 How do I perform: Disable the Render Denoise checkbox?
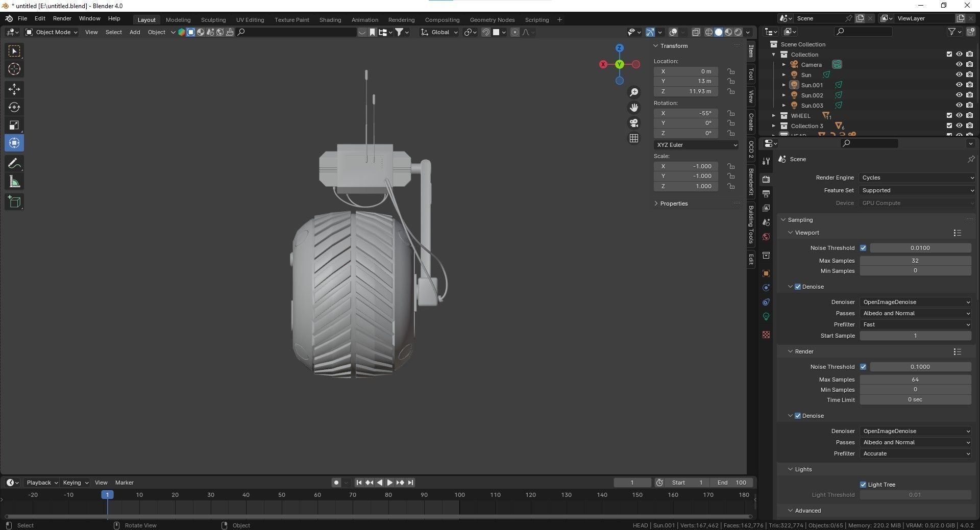coord(798,416)
